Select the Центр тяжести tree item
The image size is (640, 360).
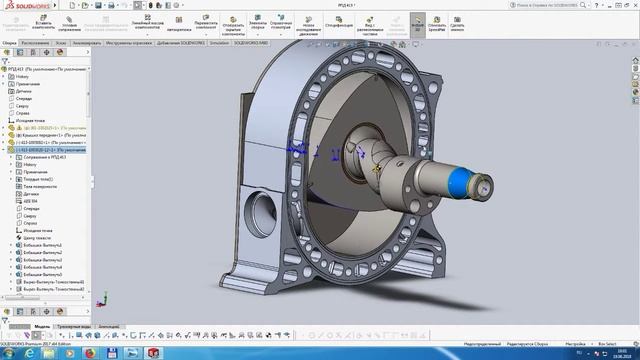coord(37,238)
